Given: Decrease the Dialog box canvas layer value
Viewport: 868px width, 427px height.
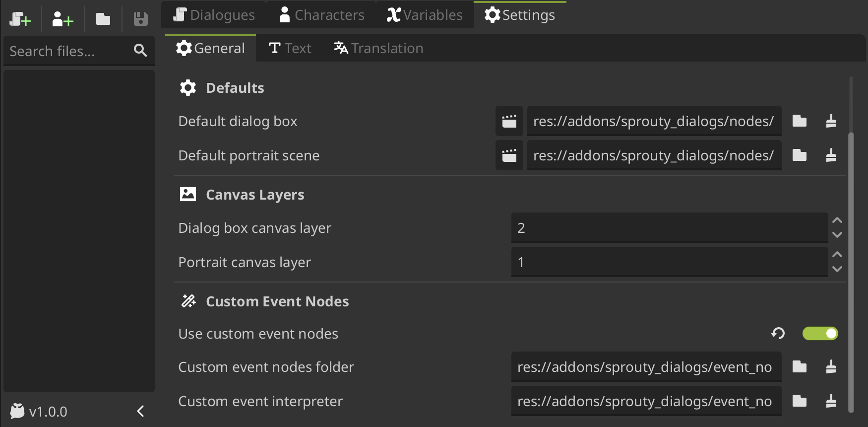Looking at the screenshot, I should (x=837, y=235).
